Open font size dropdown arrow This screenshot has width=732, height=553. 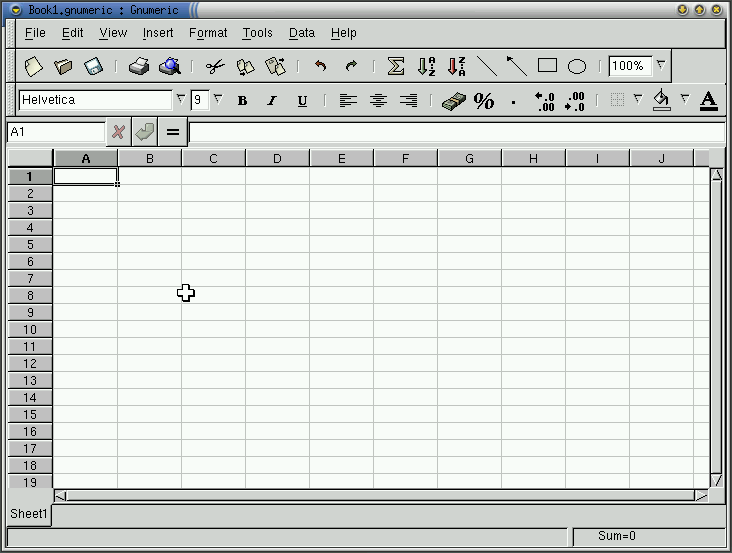[x=218, y=99]
